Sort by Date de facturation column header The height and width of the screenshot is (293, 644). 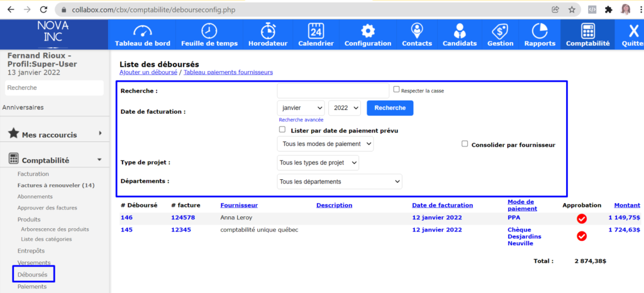(x=442, y=205)
